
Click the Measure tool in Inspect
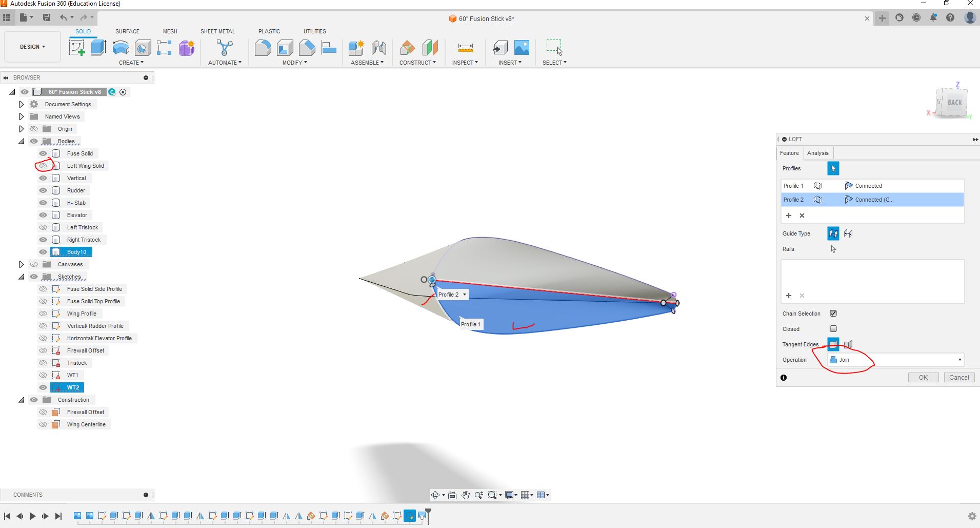click(x=465, y=48)
